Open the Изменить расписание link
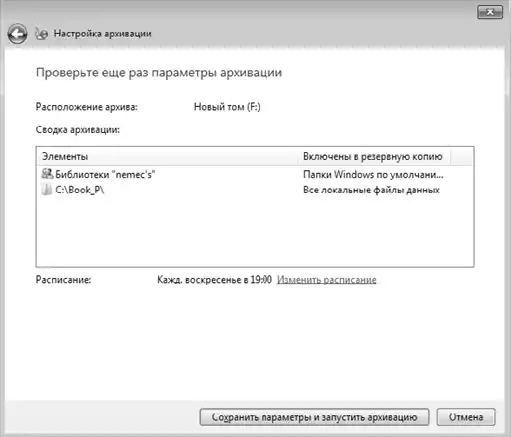Screen dimensions: 511x437 point(327,279)
